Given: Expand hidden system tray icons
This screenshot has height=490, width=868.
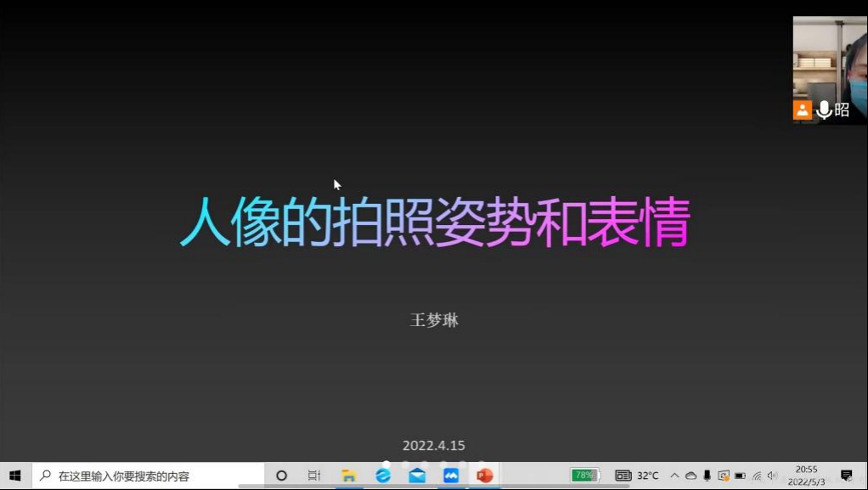Looking at the screenshot, I should coord(674,476).
